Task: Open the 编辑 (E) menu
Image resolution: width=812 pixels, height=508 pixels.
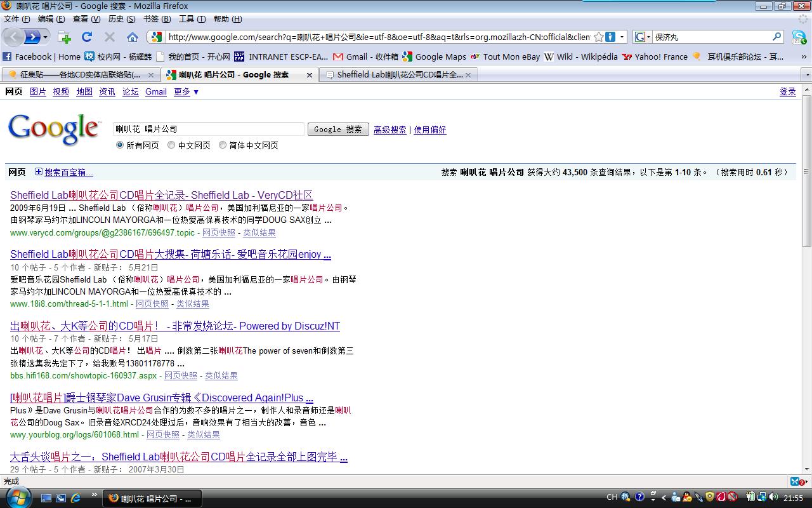Action: pyautogui.click(x=51, y=19)
